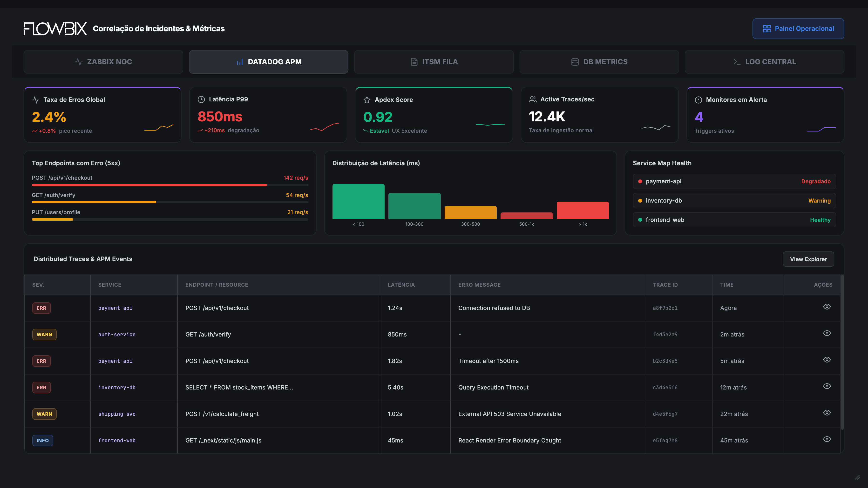868x488 pixels.
Task: Click the bar chart icon on DATADOG APM
Action: coord(240,62)
